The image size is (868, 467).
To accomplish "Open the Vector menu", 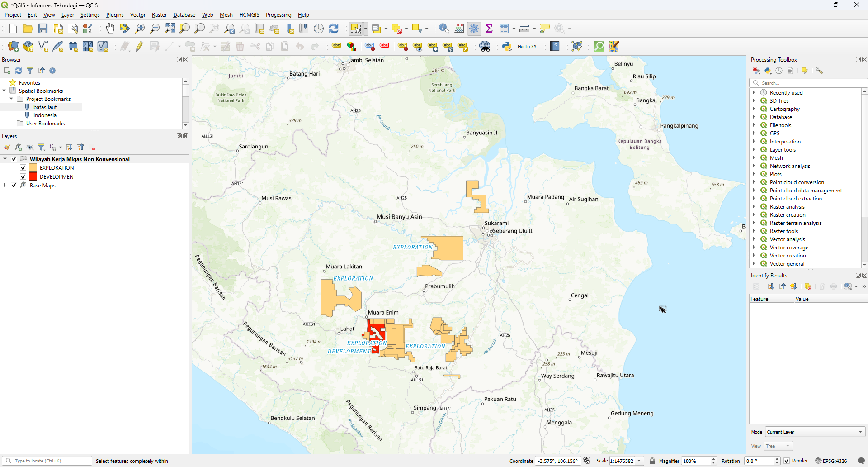I will 137,15.
